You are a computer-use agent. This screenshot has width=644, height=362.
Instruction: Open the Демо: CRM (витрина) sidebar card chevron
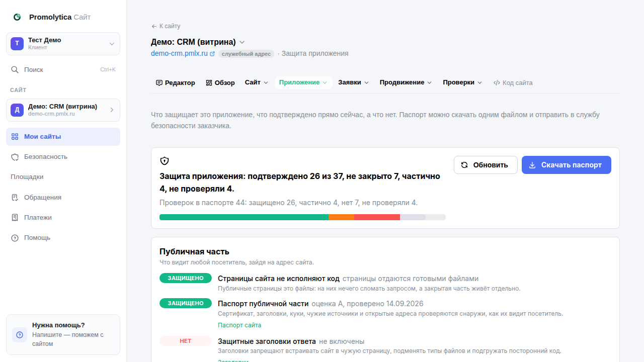tap(112, 110)
